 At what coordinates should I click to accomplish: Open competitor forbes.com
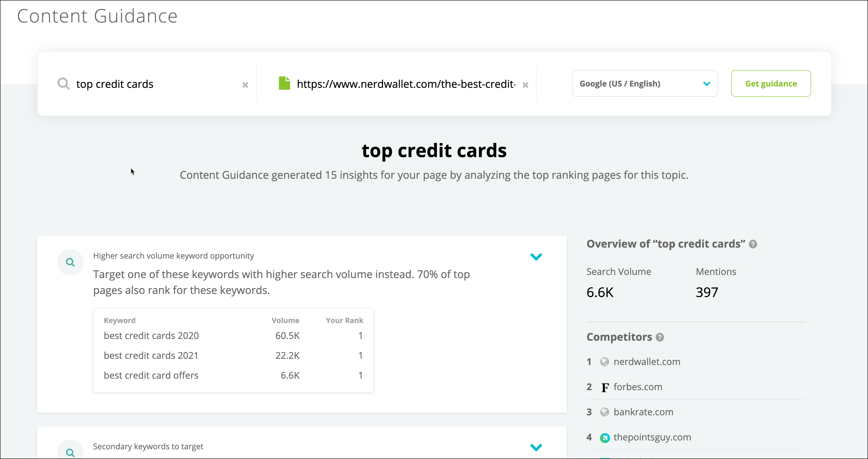tap(638, 387)
